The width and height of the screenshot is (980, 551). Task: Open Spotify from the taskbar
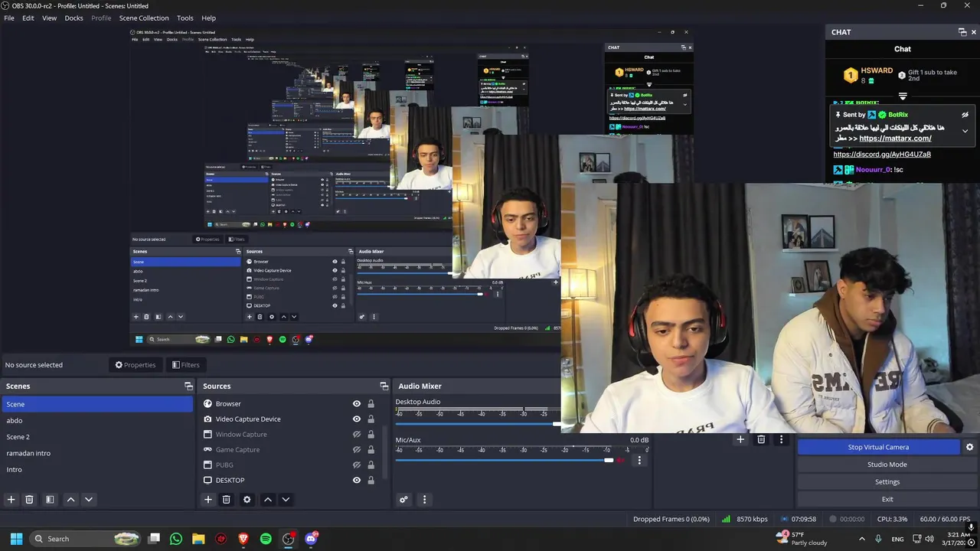click(x=266, y=539)
